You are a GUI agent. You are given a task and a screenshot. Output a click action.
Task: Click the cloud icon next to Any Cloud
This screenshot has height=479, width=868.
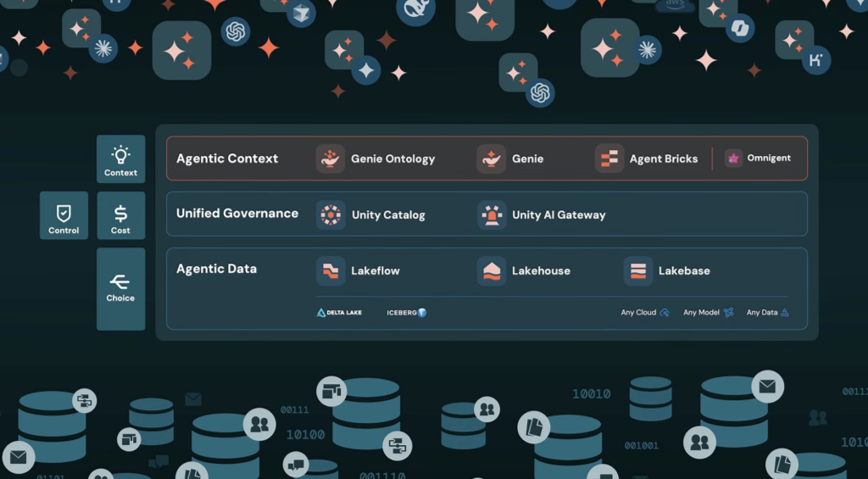point(665,312)
